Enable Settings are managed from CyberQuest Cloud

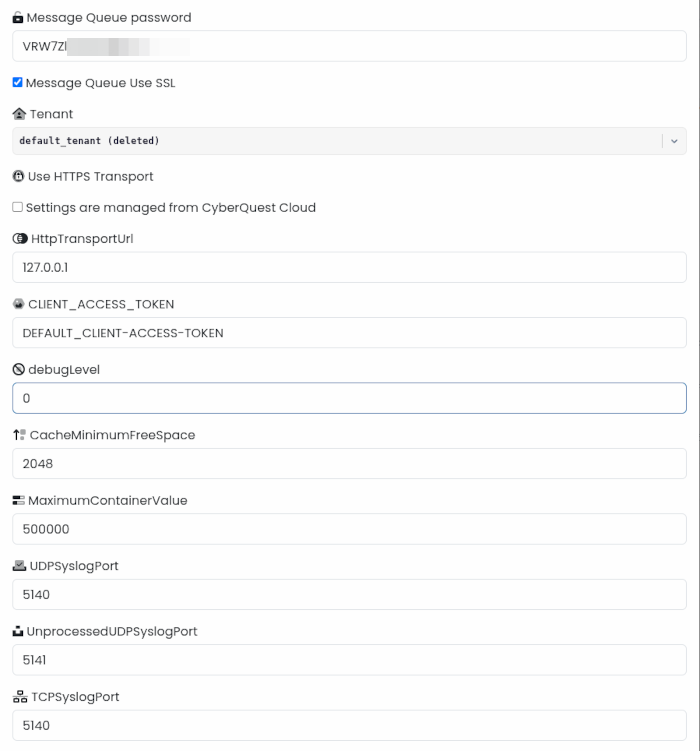(x=17, y=207)
